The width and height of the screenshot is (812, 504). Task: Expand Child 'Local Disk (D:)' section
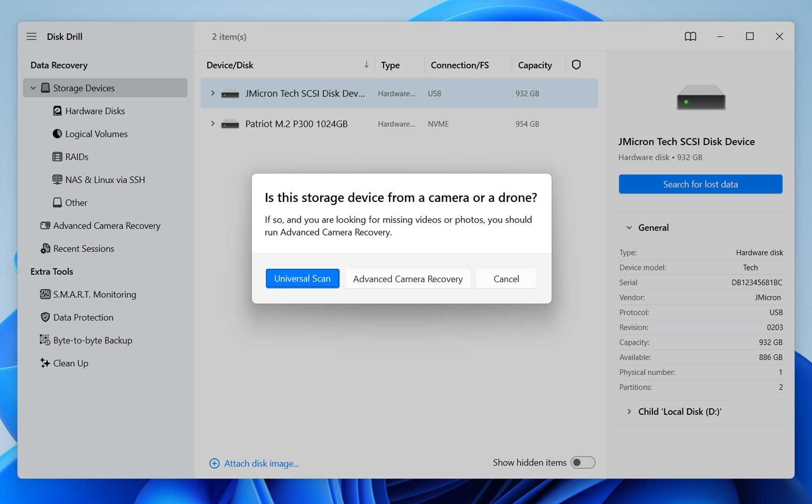pyautogui.click(x=629, y=412)
